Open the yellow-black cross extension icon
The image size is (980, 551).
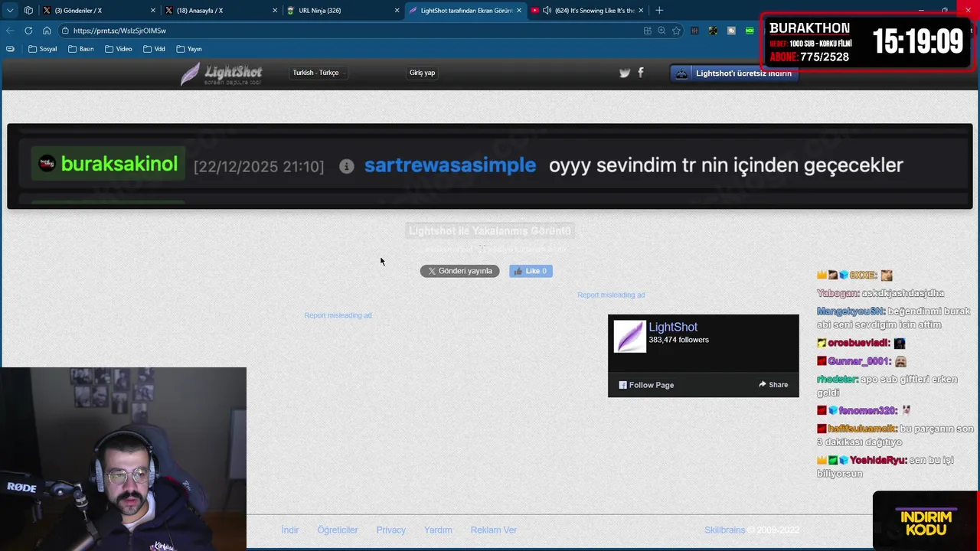713,31
